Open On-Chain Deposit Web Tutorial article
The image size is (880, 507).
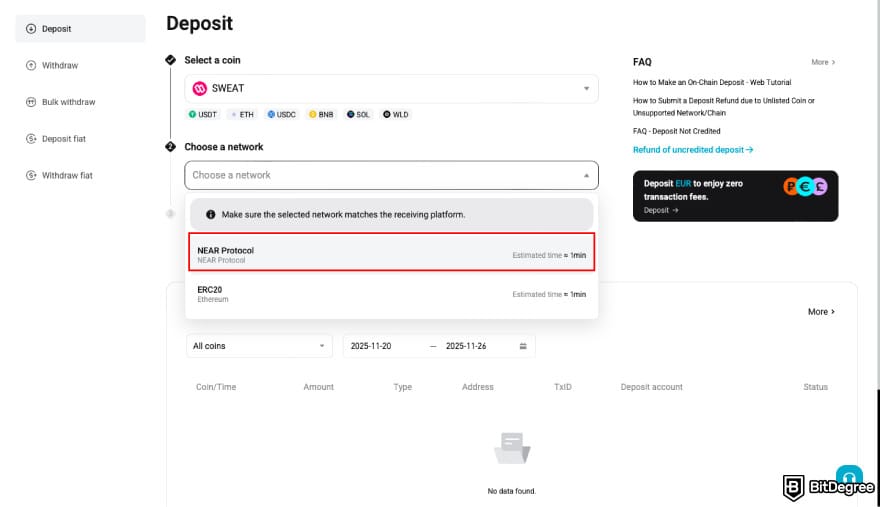coord(712,82)
